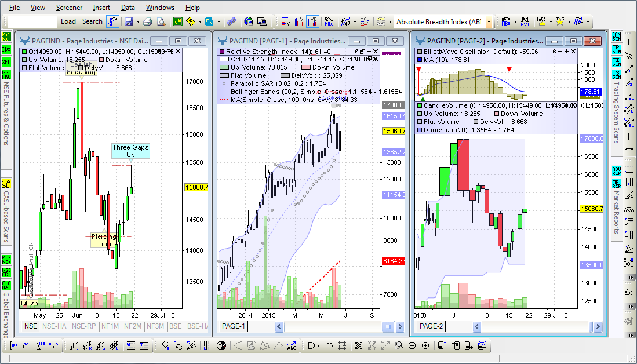Click the AUTO FIBO icon
637x364 pixels.
point(506,21)
